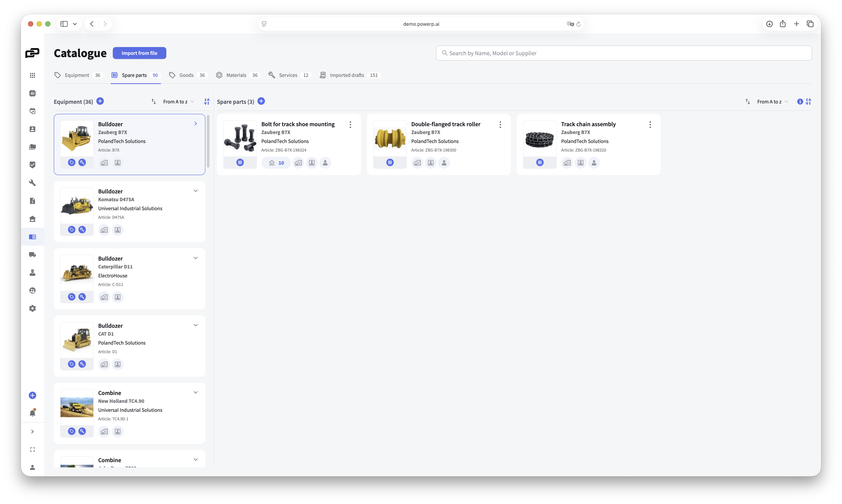
Task: Open three-dot menu for Track chain assembly
Action: tap(650, 125)
